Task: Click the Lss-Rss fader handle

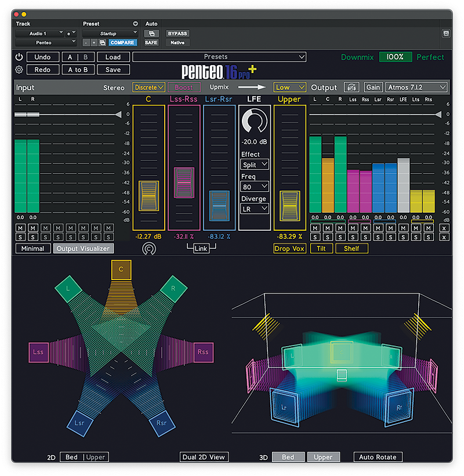Action: [184, 183]
